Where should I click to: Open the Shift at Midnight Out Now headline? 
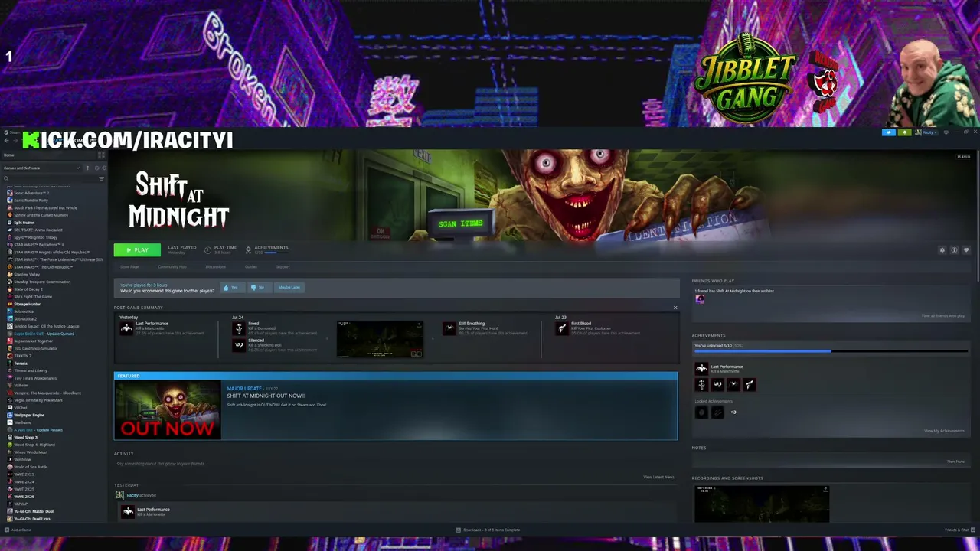tap(266, 396)
